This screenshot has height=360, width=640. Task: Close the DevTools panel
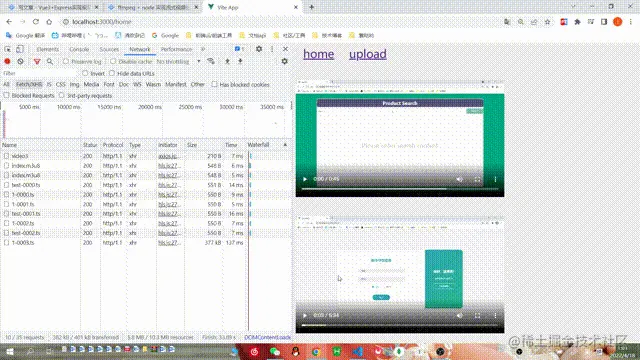click(285, 49)
